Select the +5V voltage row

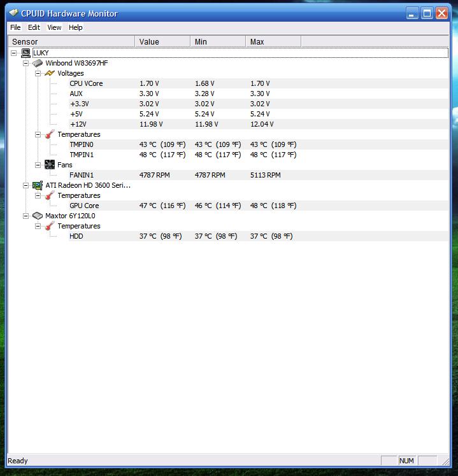coord(259,114)
